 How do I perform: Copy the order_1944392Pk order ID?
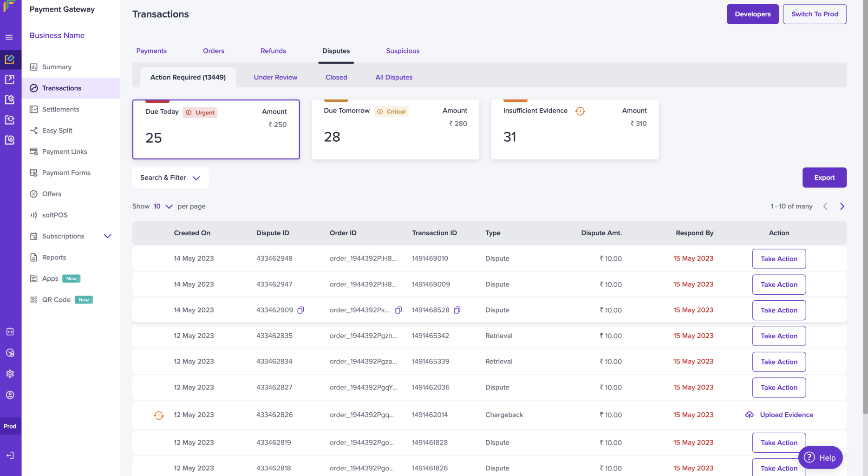click(x=398, y=310)
